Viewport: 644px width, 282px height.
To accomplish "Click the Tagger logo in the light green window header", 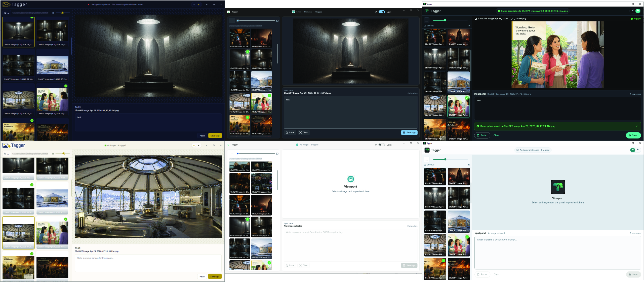I will pyautogui.click(x=427, y=150).
